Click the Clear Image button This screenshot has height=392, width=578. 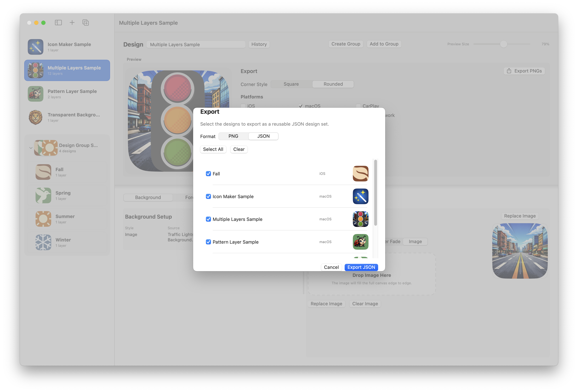pyautogui.click(x=365, y=304)
